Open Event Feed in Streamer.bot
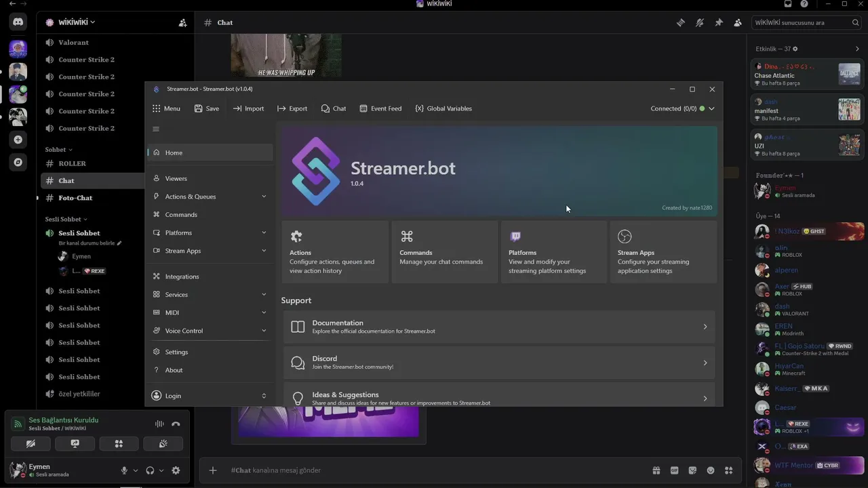The width and height of the screenshot is (868, 488). coord(380,108)
